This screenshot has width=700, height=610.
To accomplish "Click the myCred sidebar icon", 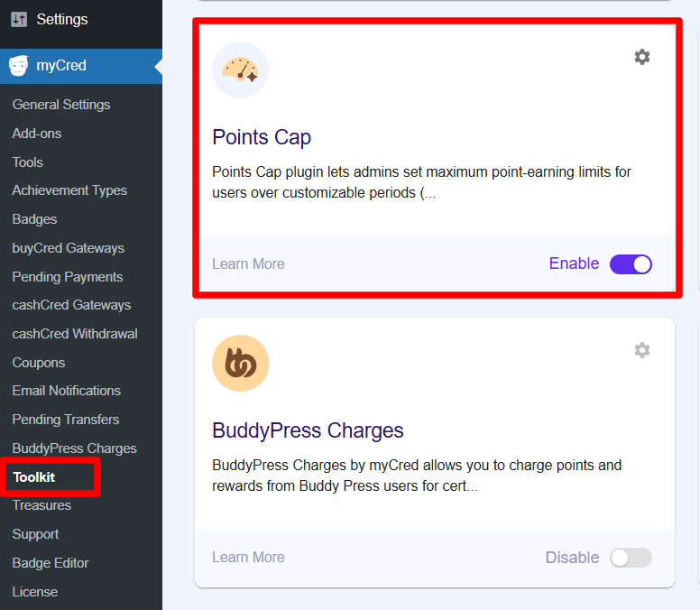I will point(18,66).
